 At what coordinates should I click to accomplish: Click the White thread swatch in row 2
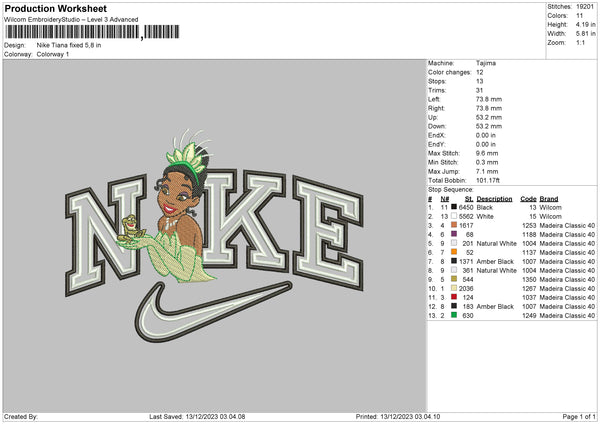click(x=454, y=216)
